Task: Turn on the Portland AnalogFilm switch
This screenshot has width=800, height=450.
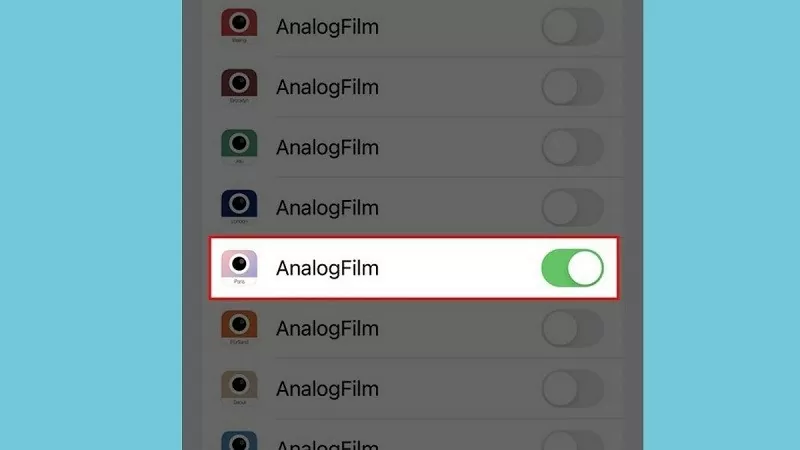Action: (572, 328)
